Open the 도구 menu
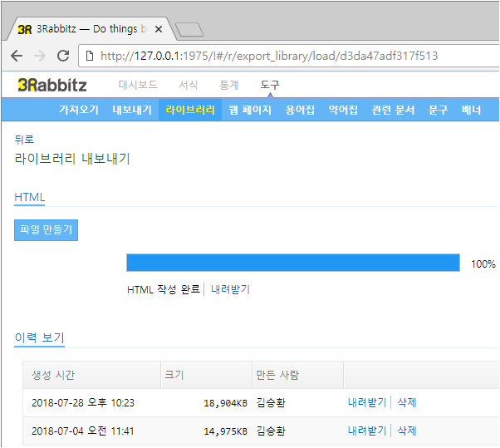 (x=270, y=85)
